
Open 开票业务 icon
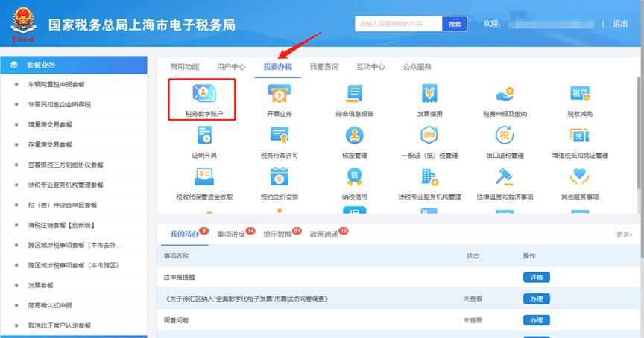pyautogui.click(x=280, y=94)
